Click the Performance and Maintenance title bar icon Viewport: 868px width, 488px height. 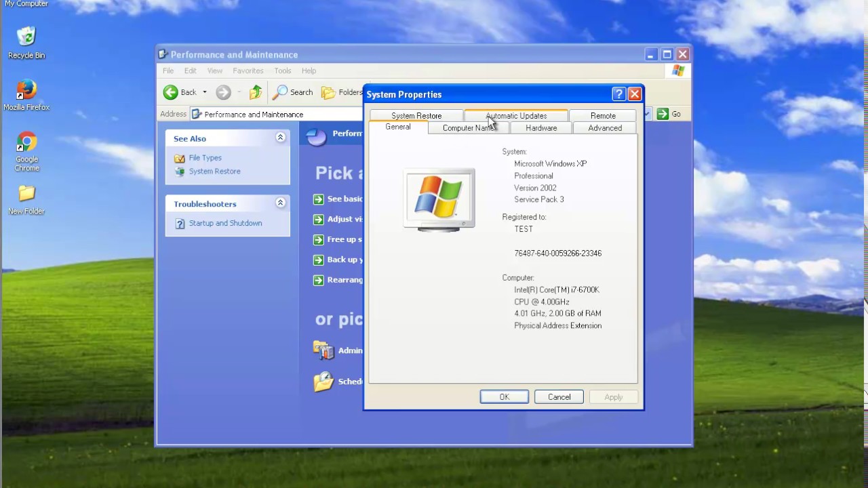(x=163, y=54)
